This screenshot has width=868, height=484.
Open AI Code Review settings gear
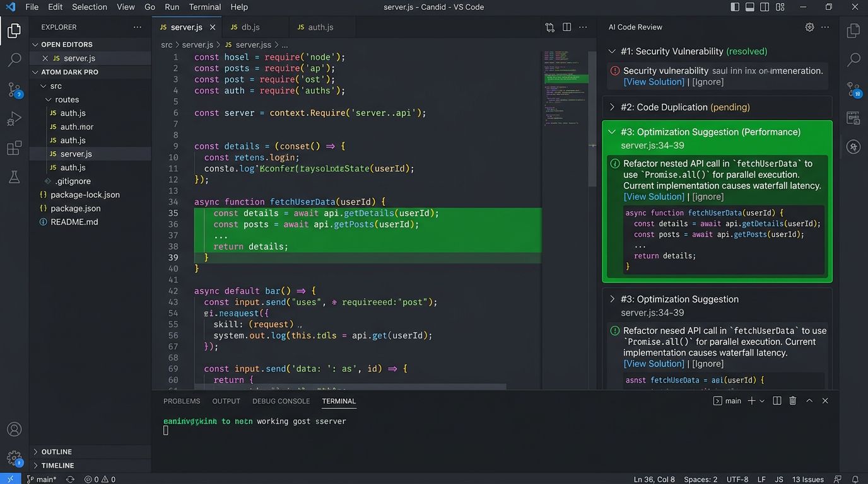tap(809, 27)
